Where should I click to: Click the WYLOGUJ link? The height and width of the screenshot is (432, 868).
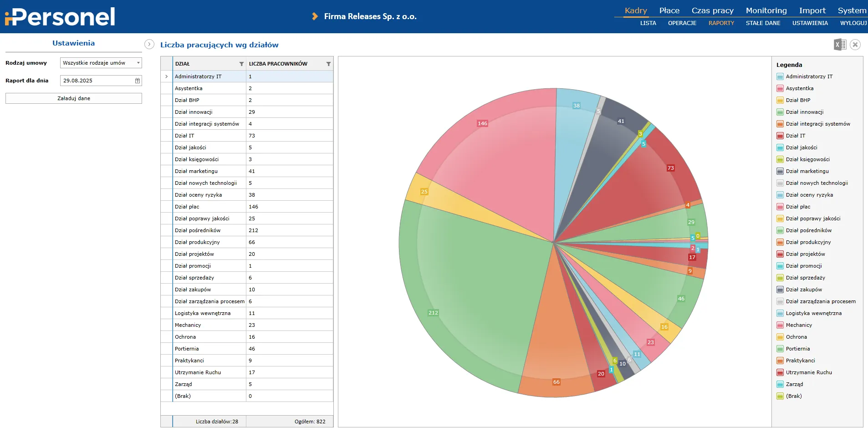pos(853,23)
